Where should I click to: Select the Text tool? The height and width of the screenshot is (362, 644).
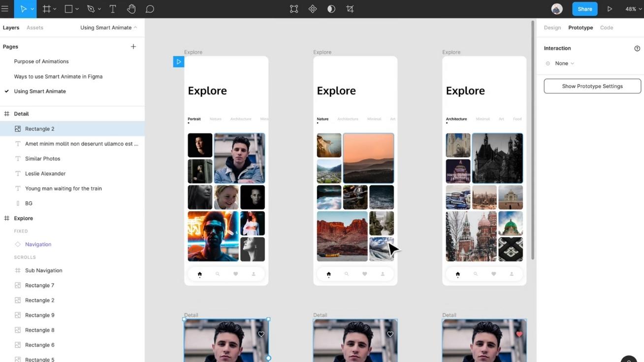[x=113, y=8]
